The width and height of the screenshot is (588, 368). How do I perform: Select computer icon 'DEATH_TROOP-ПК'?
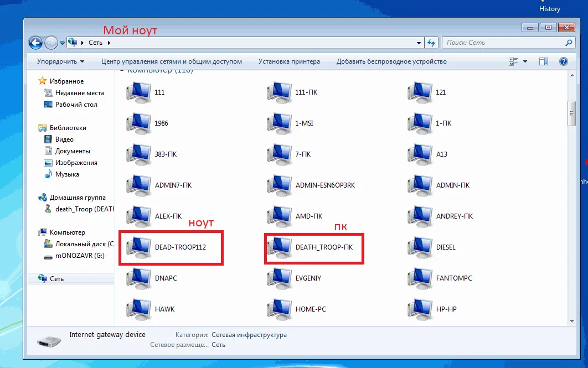click(x=280, y=247)
